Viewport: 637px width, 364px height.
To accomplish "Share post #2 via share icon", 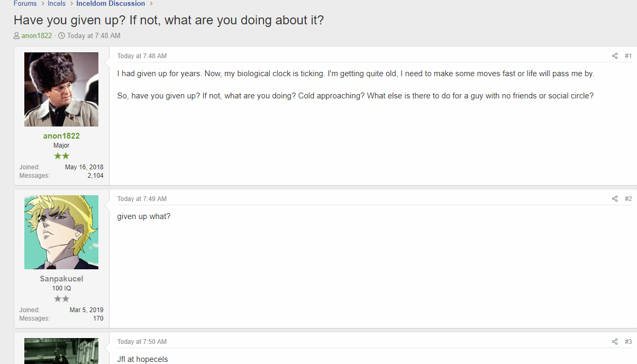I will click(x=615, y=199).
